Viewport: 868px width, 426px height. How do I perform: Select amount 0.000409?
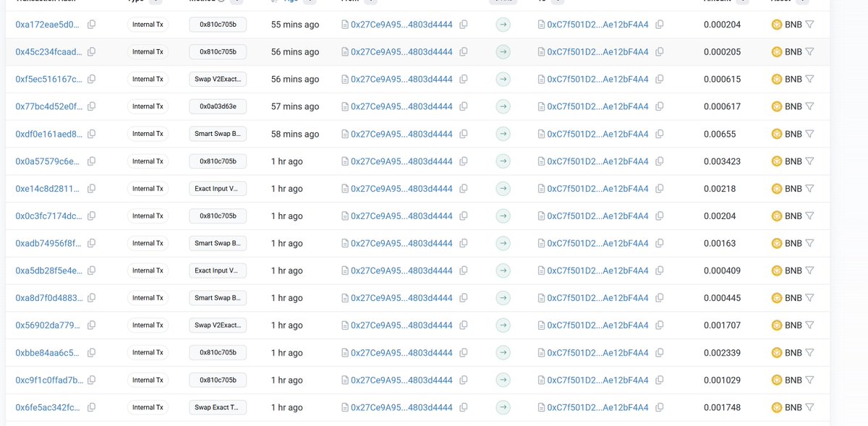[722, 270]
